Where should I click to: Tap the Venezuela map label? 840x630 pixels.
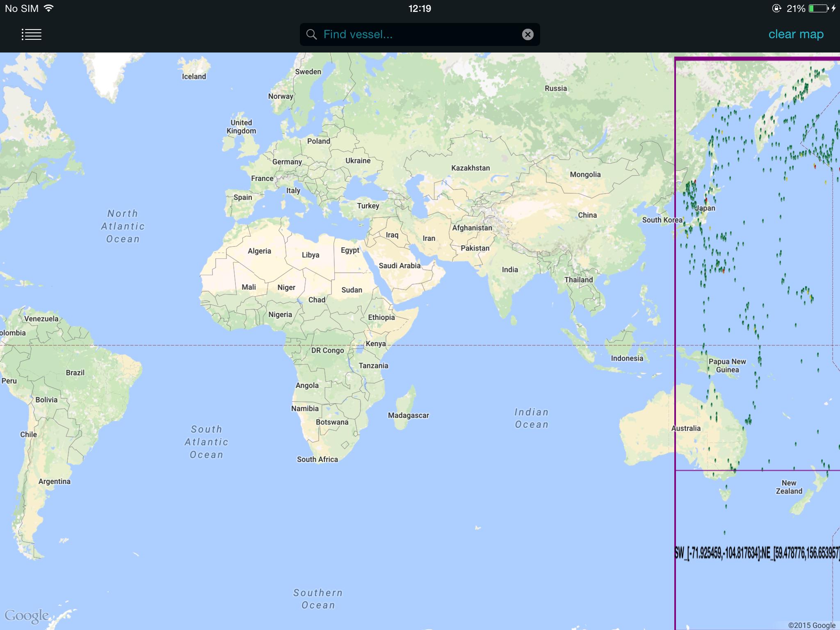pyautogui.click(x=41, y=319)
